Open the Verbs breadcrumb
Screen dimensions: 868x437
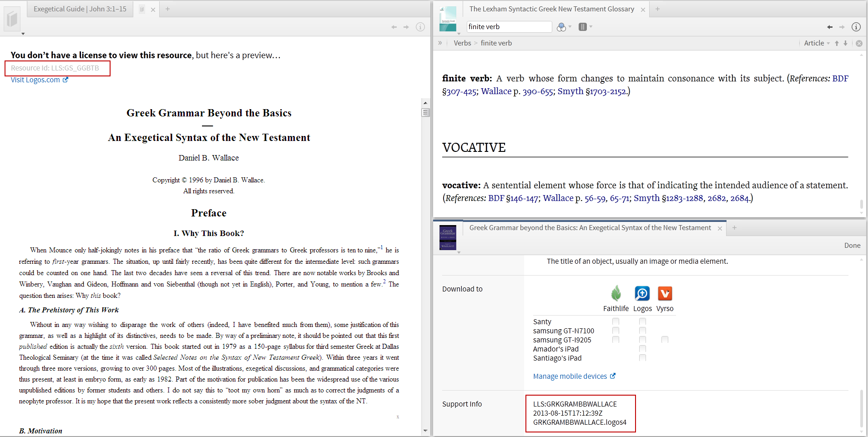point(462,43)
